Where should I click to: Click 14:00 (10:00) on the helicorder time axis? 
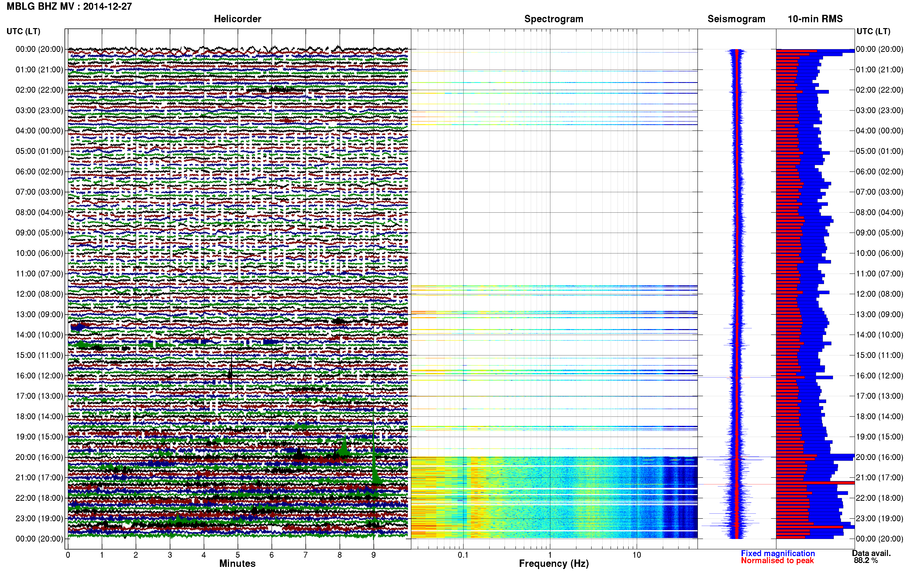click(39, 335)
